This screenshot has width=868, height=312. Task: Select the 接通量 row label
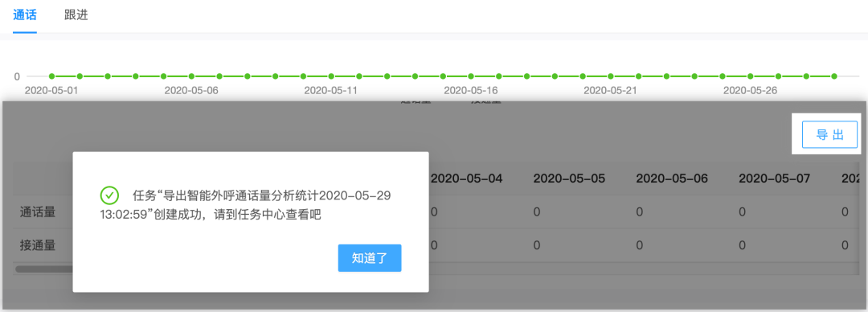[38, 245]
